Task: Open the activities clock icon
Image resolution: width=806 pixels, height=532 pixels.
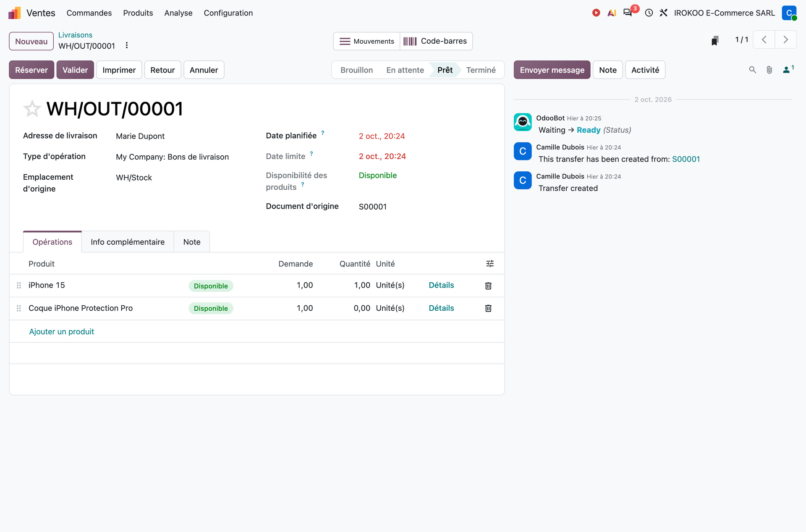Action: pyautogui.click(x=649, y=13)
